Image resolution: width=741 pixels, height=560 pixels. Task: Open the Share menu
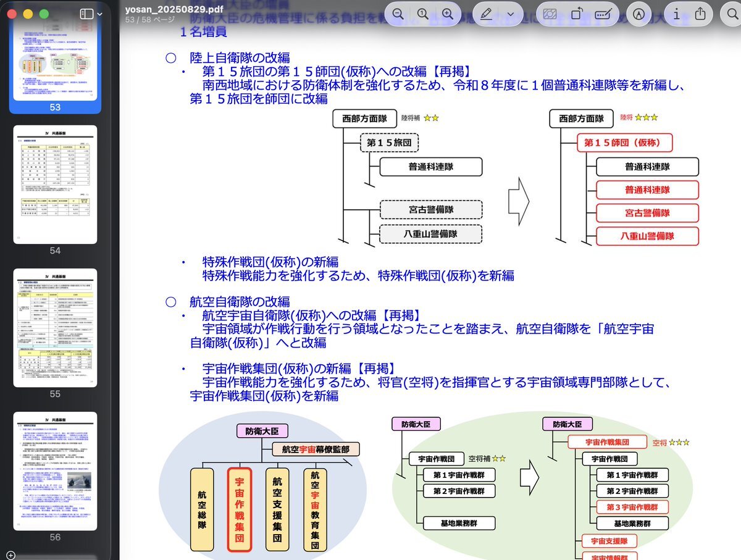click(x=700, y=14)
